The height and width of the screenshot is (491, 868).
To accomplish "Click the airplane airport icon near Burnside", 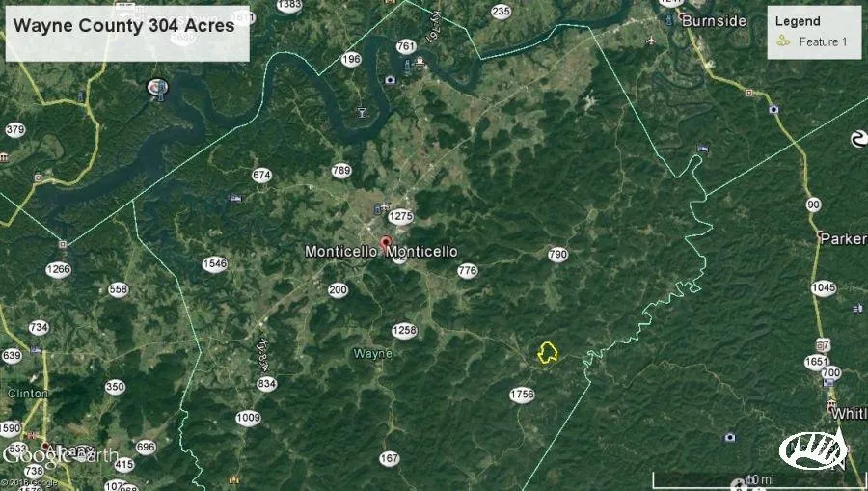I will pos(651,40).
